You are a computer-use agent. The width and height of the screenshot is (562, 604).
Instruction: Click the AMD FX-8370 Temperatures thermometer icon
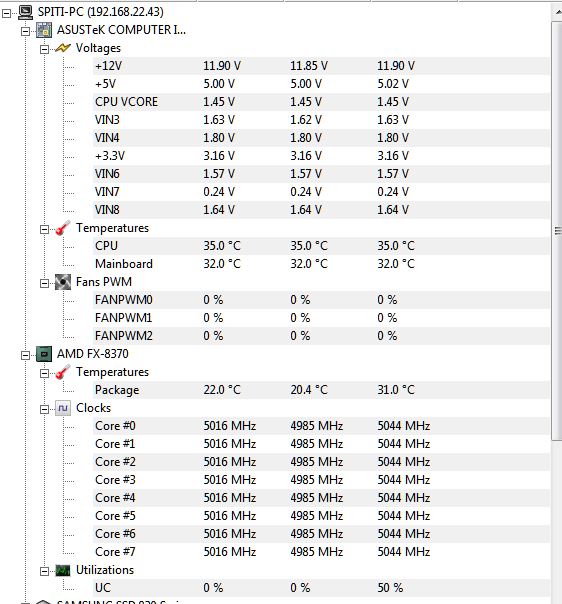(x=63, y=372)
